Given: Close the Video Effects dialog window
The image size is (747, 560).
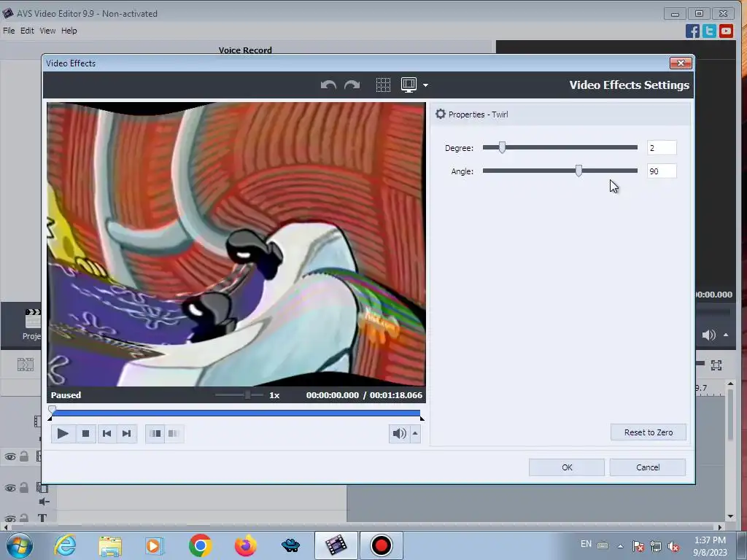Looking at the screenshot, I should (681, 63).
